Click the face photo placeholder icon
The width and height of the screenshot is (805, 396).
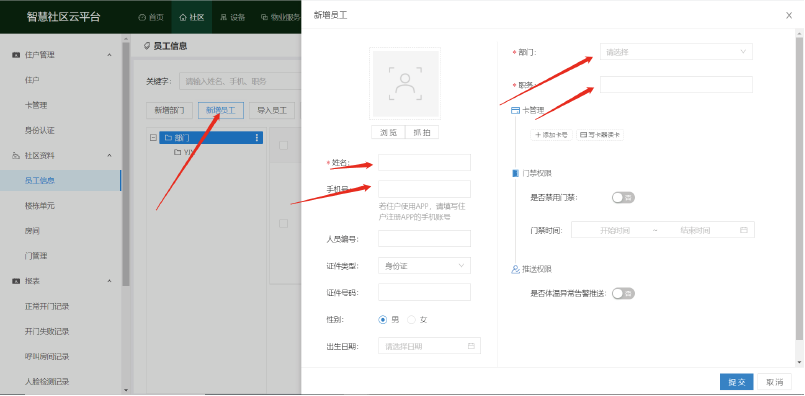click(x=405, y=83)
